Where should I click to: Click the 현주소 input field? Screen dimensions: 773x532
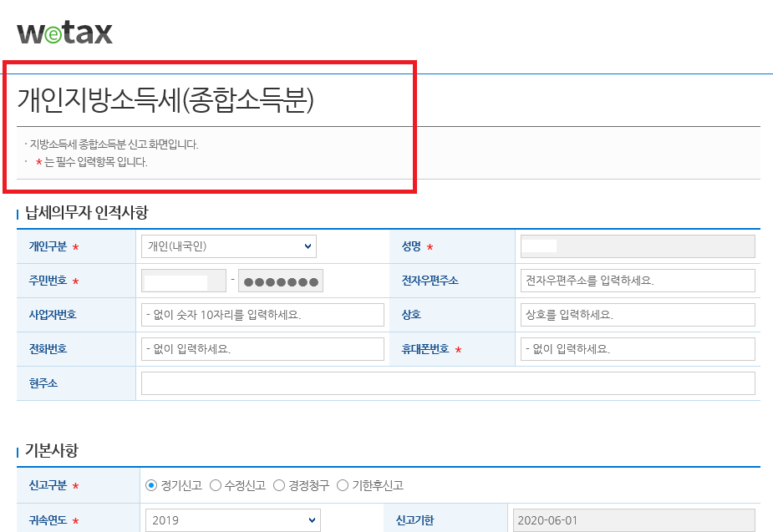coord(448,383)
